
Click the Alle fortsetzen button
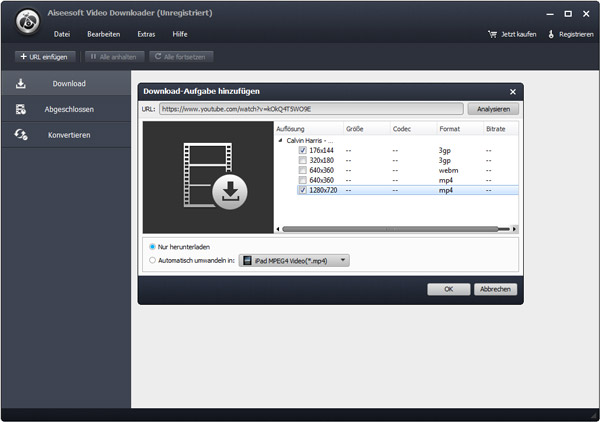coord(181,57)
